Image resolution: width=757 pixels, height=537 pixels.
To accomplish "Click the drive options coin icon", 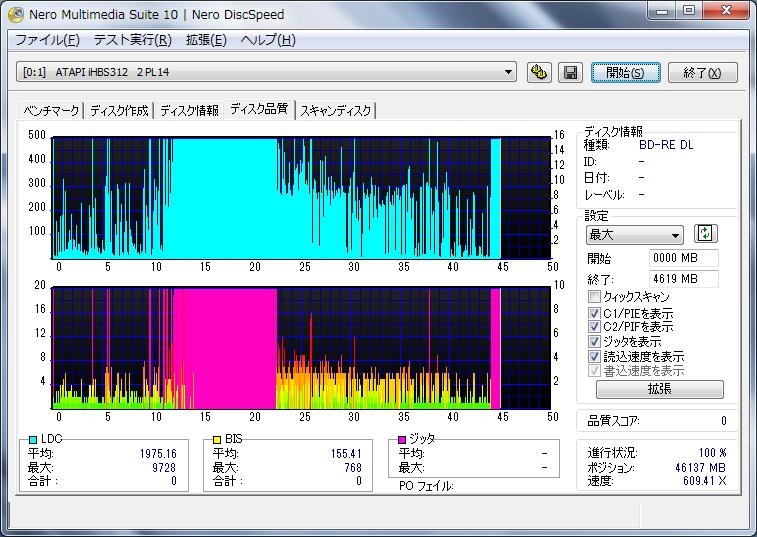I will [x=539, y=72].
